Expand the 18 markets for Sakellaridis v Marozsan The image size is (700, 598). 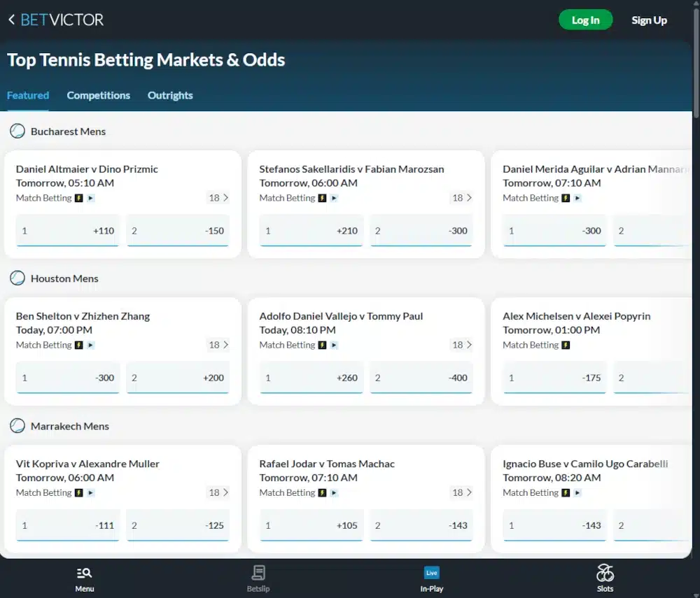pos(461,198)
